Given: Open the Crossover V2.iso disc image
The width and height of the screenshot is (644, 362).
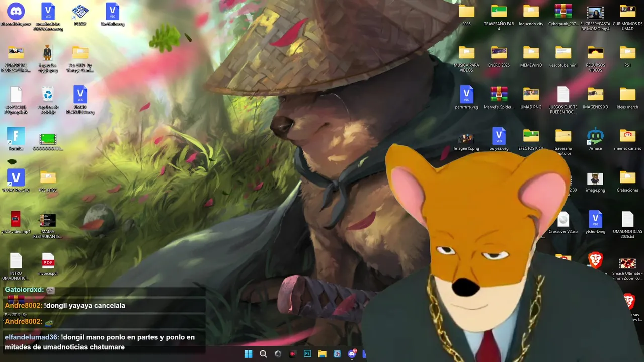Looking at the screenshot, I should [x=563, y=220].
